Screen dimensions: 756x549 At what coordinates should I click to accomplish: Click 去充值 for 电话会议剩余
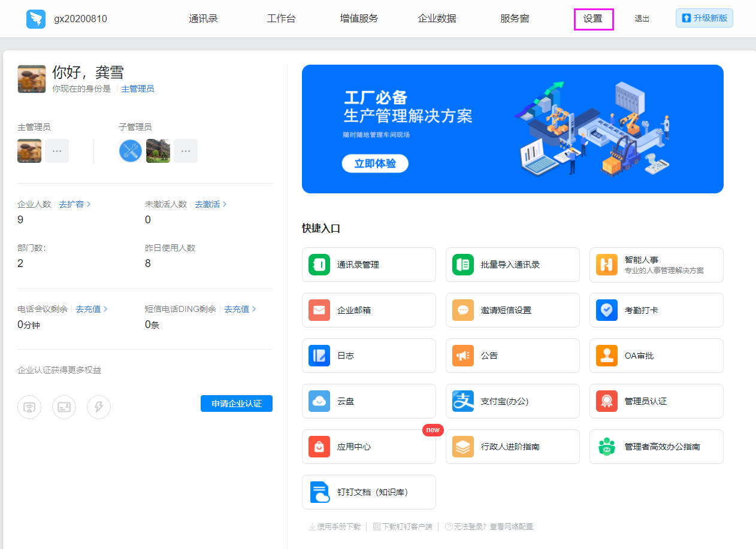click(88, 309)
